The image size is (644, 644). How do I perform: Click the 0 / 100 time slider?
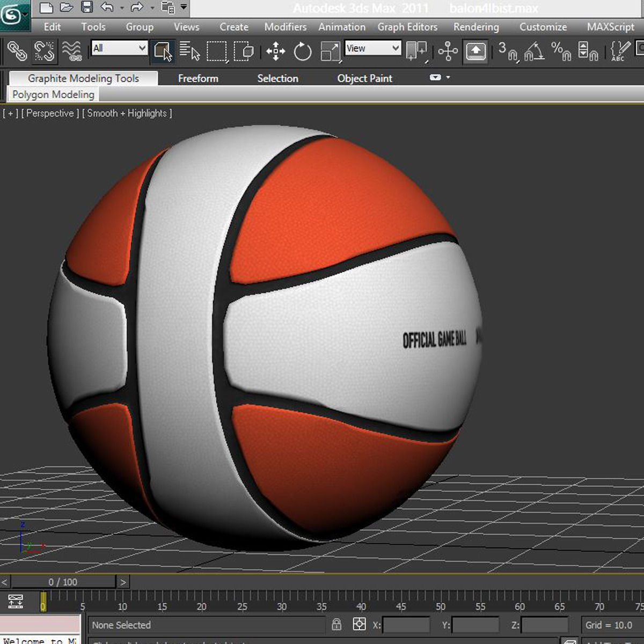click(63, 582)
